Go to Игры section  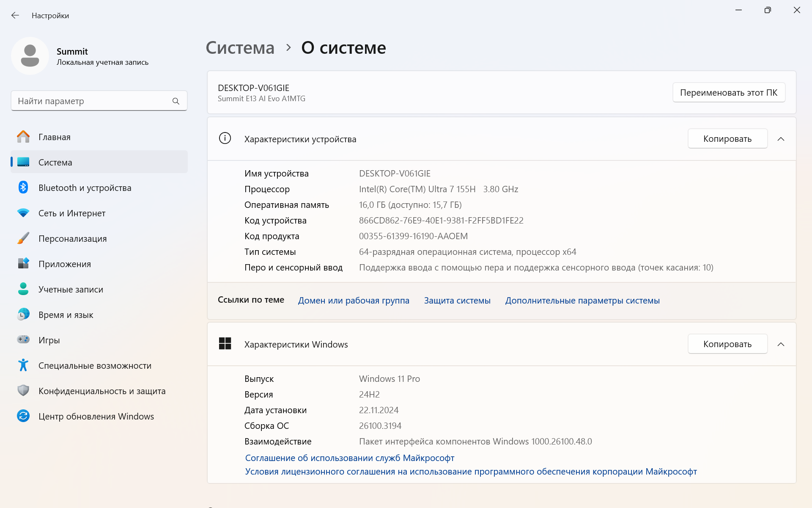tap(99, 340)
